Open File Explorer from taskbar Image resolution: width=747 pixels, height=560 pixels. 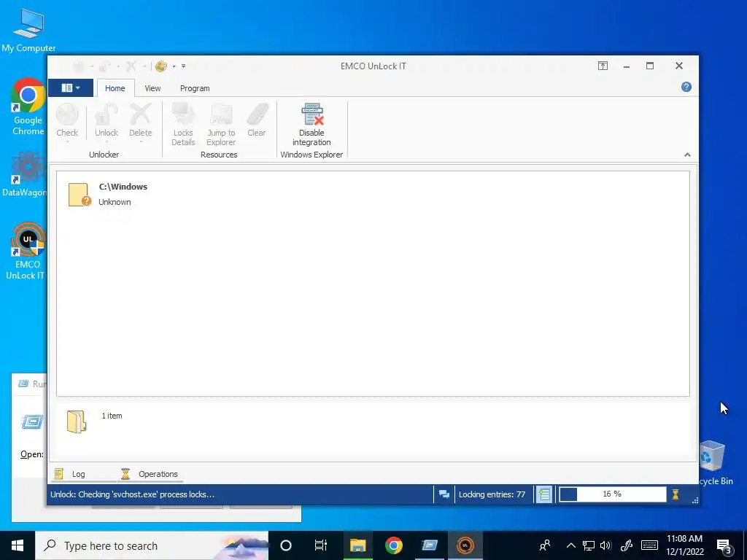[357, 545]
